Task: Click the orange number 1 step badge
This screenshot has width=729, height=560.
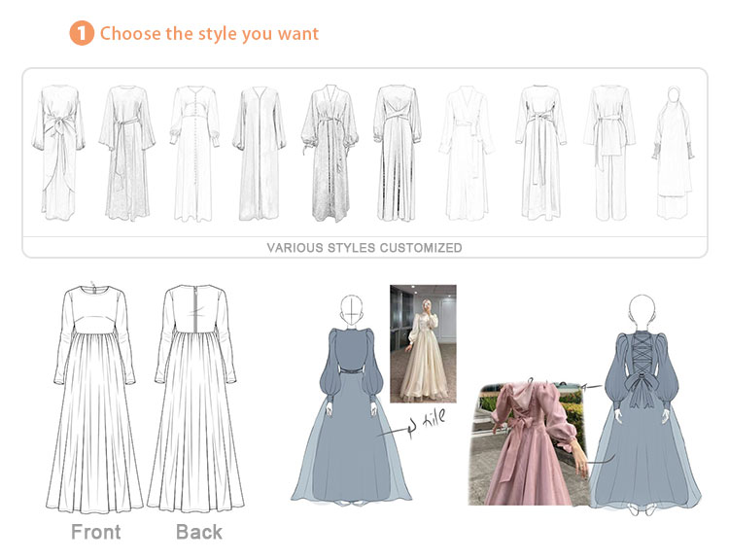Action: 82,33
